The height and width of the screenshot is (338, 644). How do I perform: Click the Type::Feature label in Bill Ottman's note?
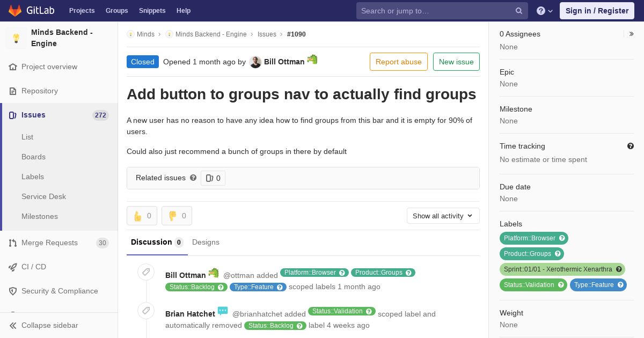[258, 287]
